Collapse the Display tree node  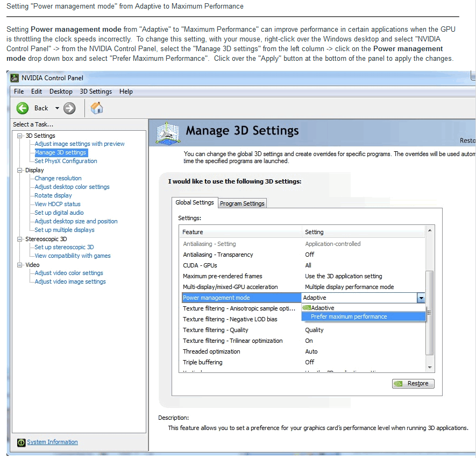point(20,171)
